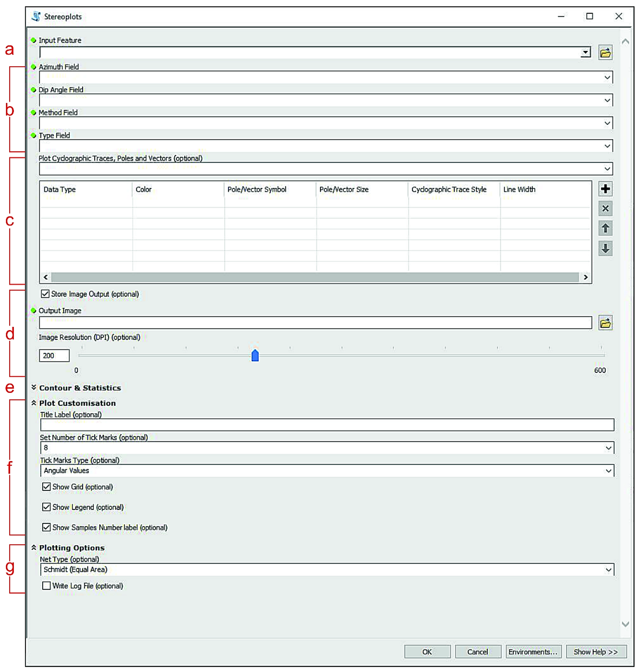The height and width of the screenshot is (672, 641).
Task: Collapse the Plot Customisation section
Action: click(34, 403)
